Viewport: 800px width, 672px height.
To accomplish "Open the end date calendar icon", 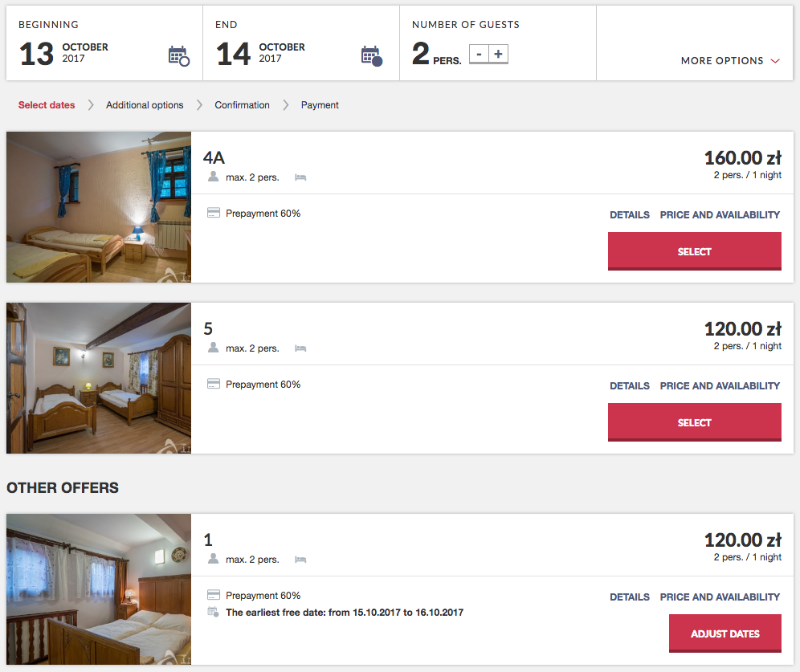I will [371, 55].
